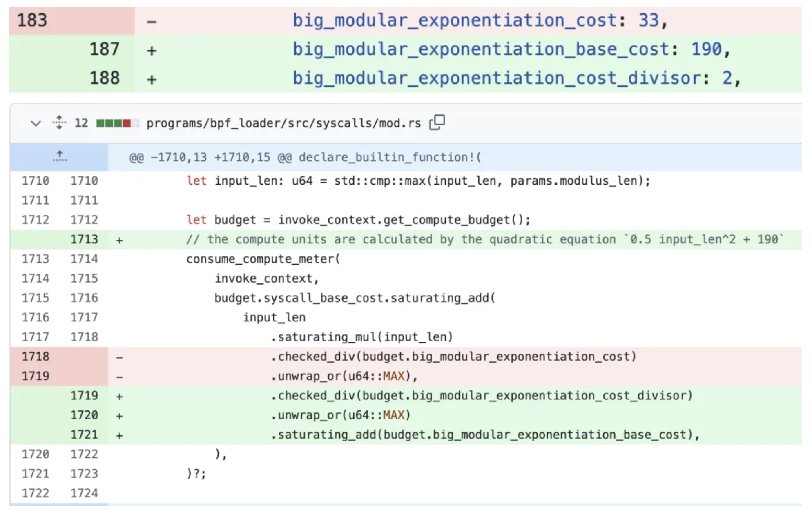812x517 pixels.
Task: Copy the mod.rs file path
Action: point(437,122)
